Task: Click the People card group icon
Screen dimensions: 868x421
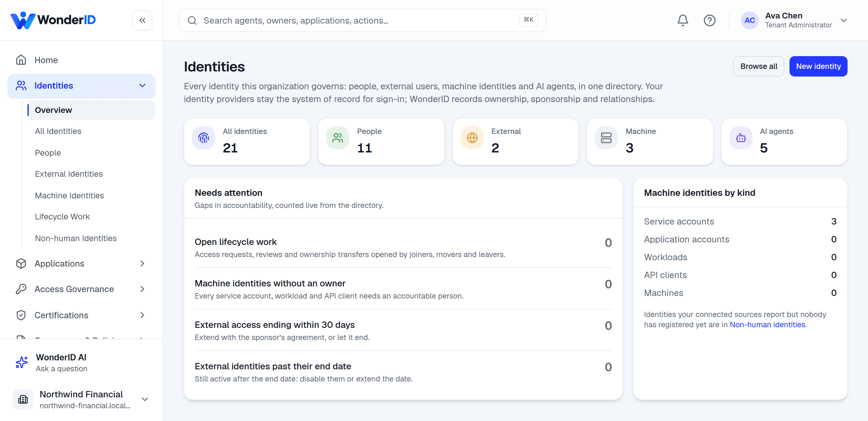Action: click(338, 137)
